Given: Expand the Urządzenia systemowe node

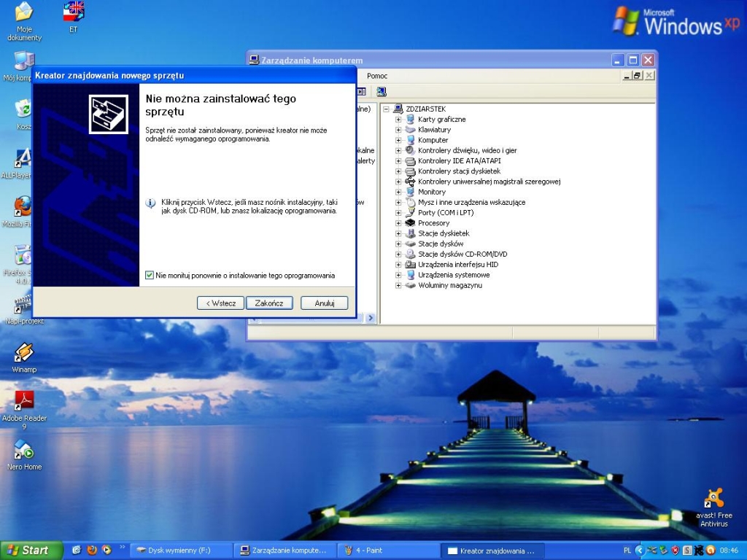Looking at the screenshot, I should (x=398, y=275).
